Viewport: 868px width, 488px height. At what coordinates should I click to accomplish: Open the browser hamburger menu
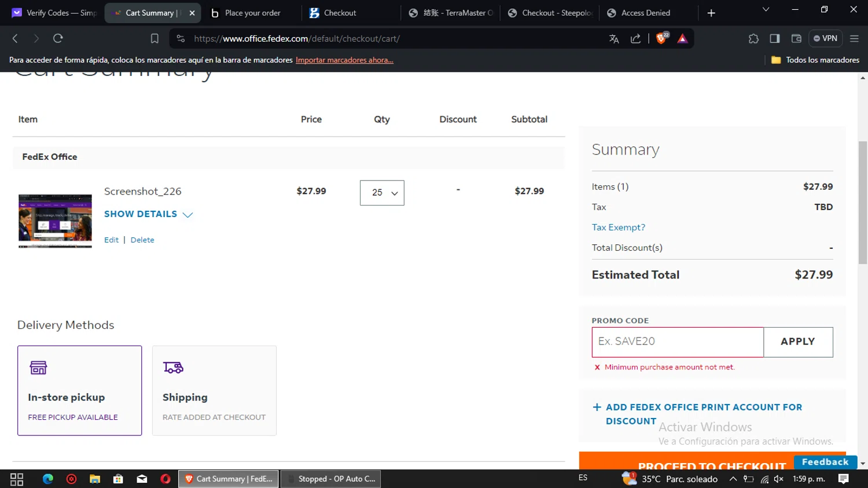coord(854,39)
